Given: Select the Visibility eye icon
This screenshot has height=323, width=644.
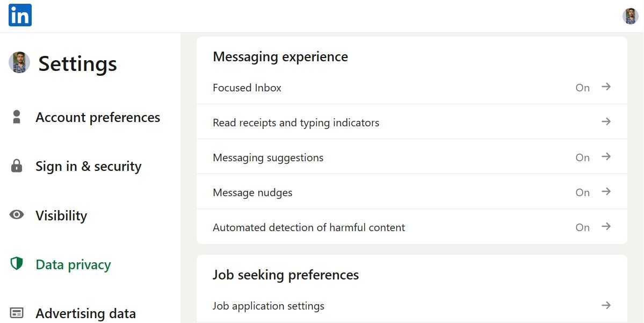Looking at the screenshot, I should pyautogui.click(x=17, y=216).
